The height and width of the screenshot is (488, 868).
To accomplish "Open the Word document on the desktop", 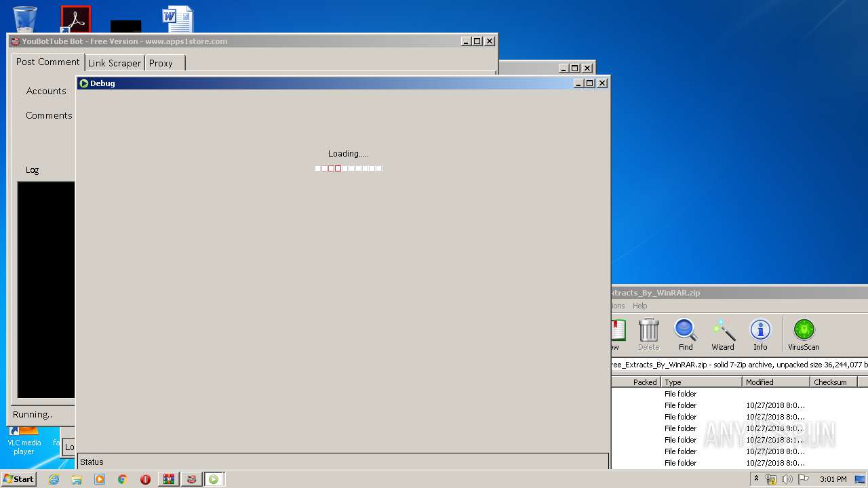I will pyautogui.click(x=178, y=19).
